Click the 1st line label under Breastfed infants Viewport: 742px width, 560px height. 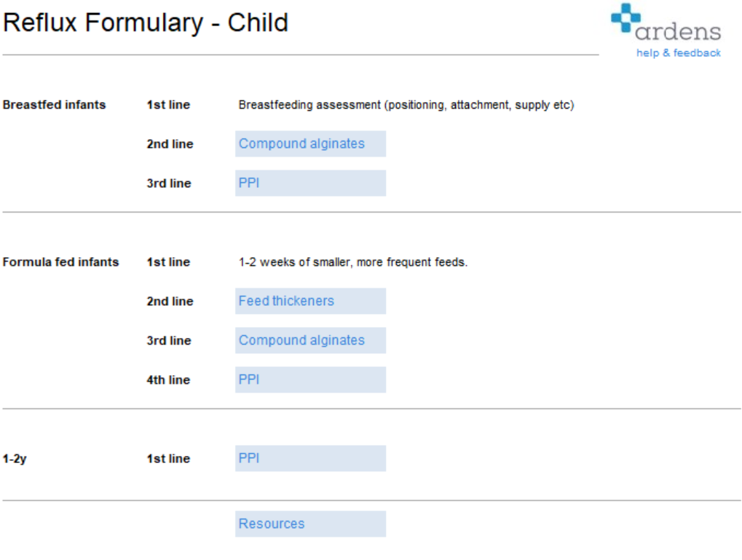click(168, 105)
